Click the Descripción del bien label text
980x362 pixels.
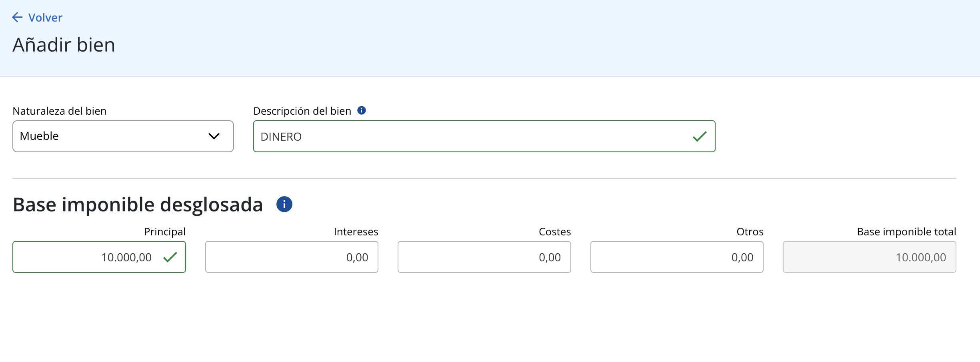[302, 111]
